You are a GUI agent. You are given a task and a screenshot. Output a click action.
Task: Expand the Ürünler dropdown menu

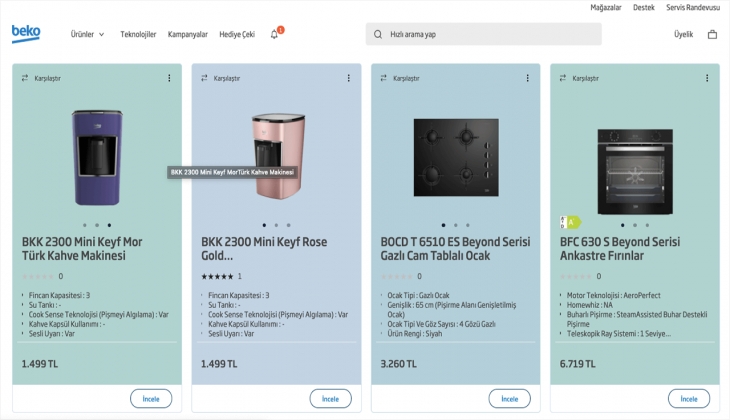[x=87, y=34]
